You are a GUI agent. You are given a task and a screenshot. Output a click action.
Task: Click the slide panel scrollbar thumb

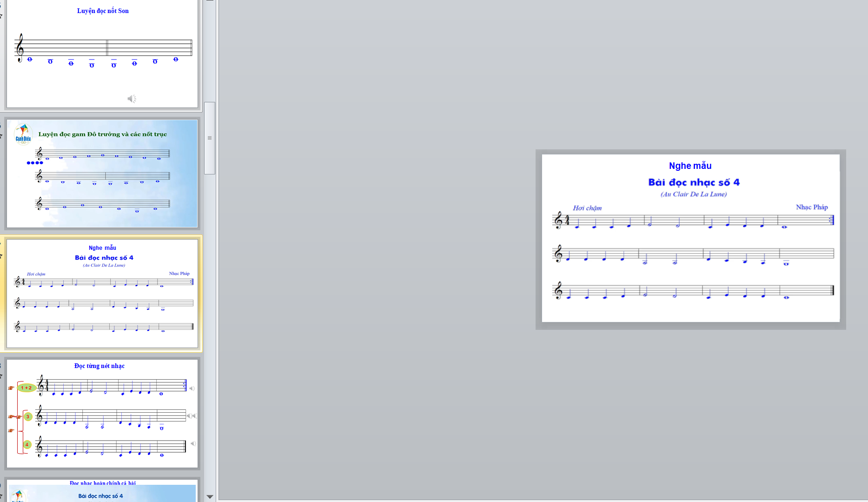coord(210,138)
